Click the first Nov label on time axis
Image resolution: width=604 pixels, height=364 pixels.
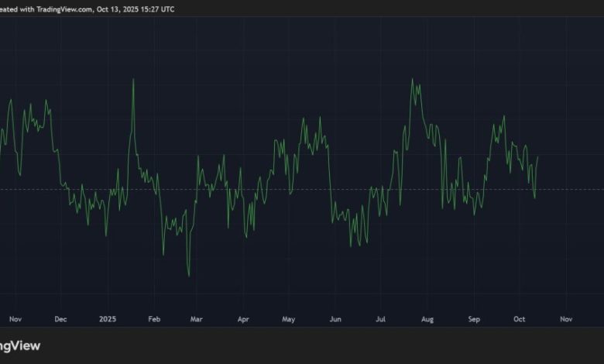[x=15, y=319]
